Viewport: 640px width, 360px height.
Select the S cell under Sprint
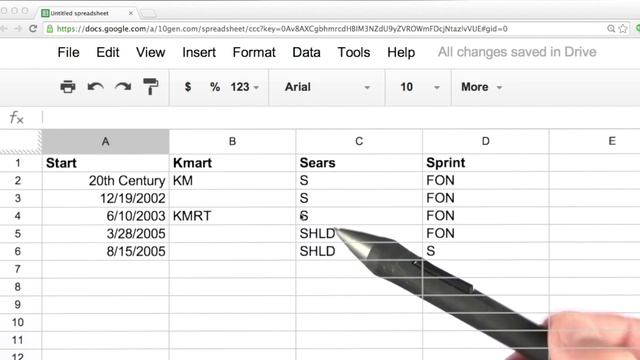(486, 251)
